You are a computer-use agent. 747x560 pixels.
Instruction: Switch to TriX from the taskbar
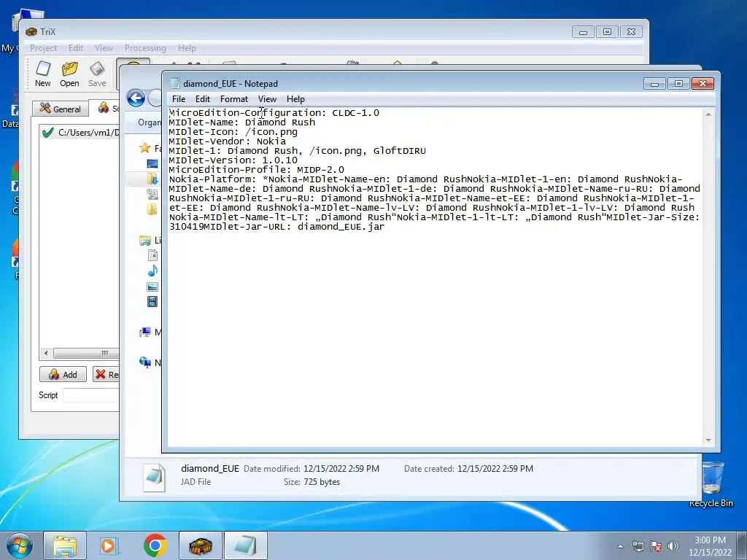coord(200,545)
